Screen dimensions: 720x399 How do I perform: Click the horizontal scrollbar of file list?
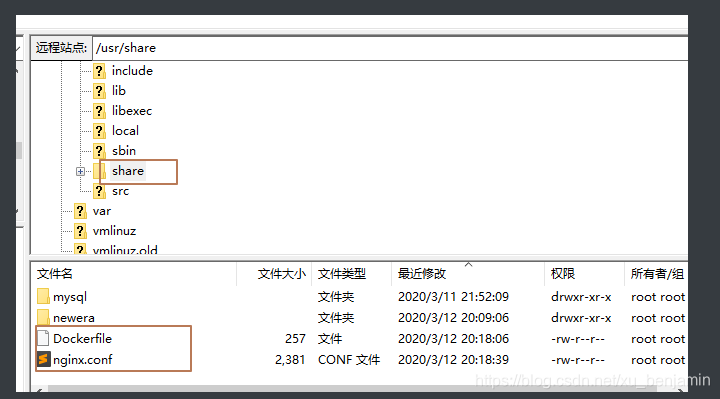353,389
